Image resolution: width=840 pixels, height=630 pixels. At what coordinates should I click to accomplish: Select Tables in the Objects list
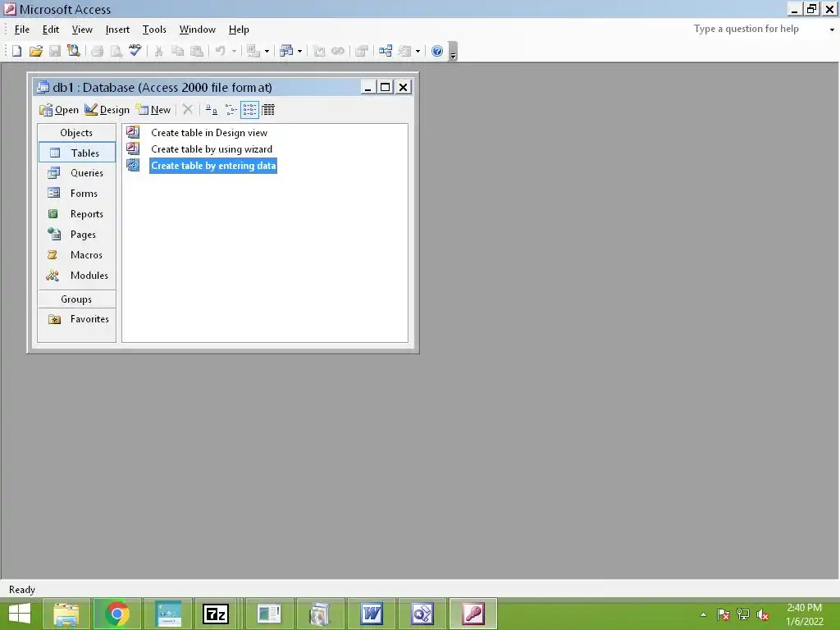77,153
